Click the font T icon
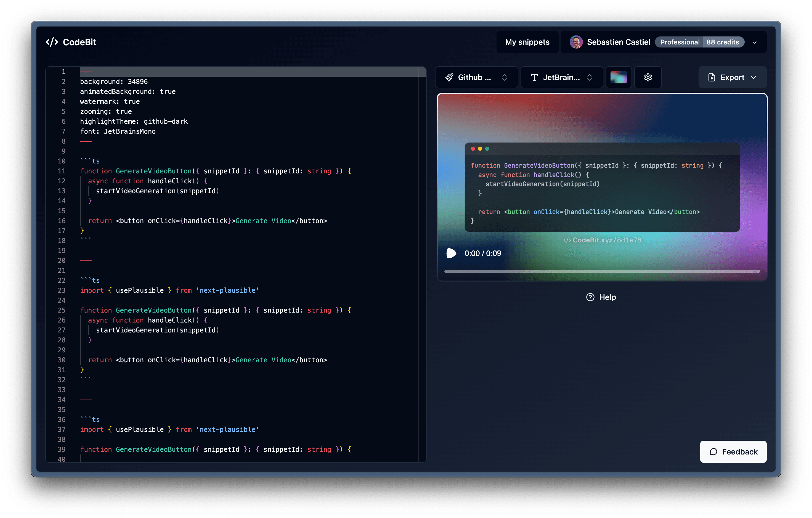The width and height of the screenshot is (812, 518). click(534, 77)
